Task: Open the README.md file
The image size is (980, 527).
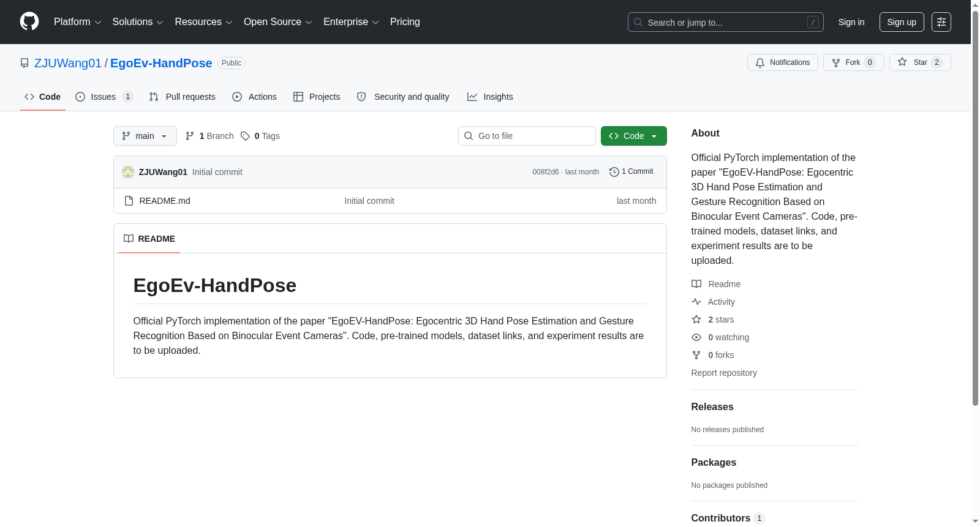Action: pyautogui.click(x=165, y=201)
